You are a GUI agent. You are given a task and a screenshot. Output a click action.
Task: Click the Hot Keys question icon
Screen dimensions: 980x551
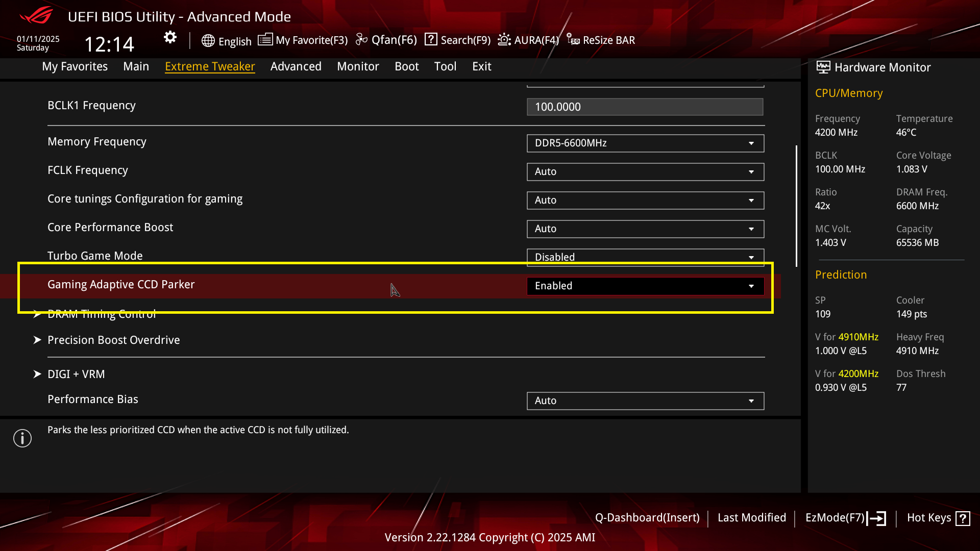pos(963,518)
